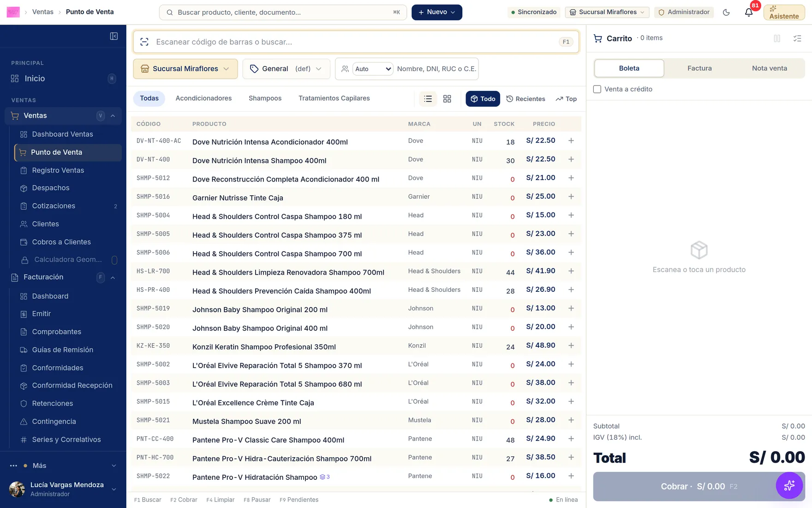Click the global product search box
812x508 pixels.
[283, 12]
